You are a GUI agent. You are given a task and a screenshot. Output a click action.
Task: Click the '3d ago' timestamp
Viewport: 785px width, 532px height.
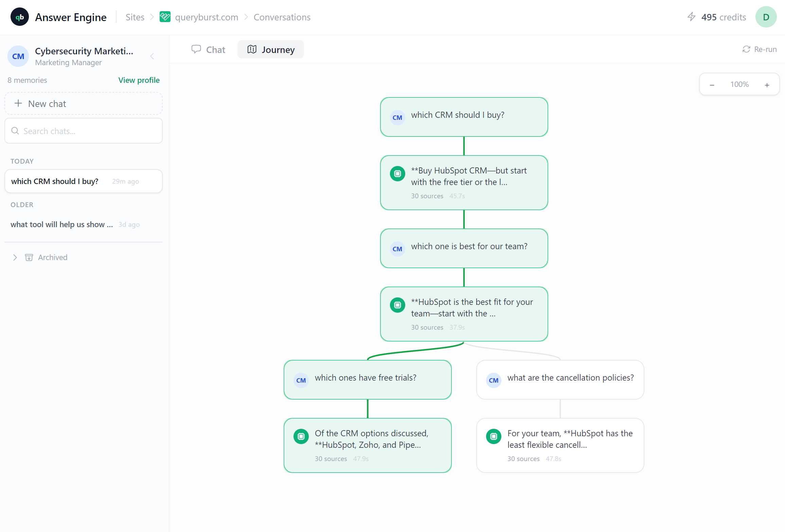(129, 225)
